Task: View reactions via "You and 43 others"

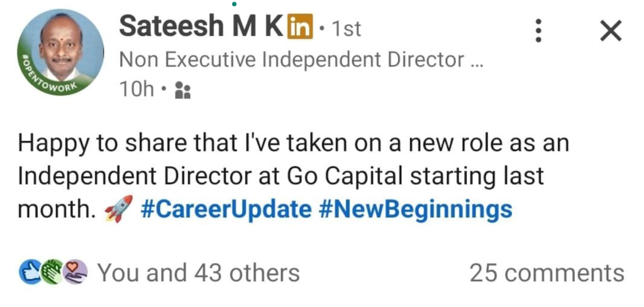Action: click(x=199, y=273)
